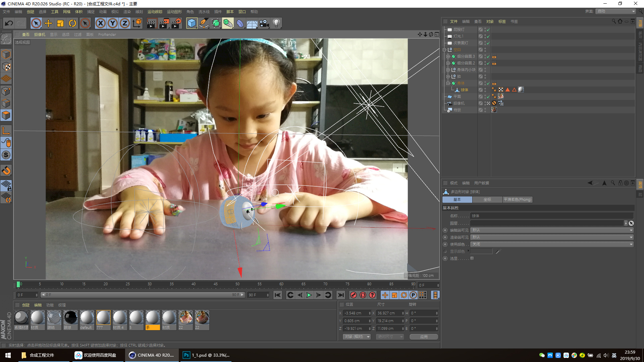Add a Cube primitive object

point(192,23)
